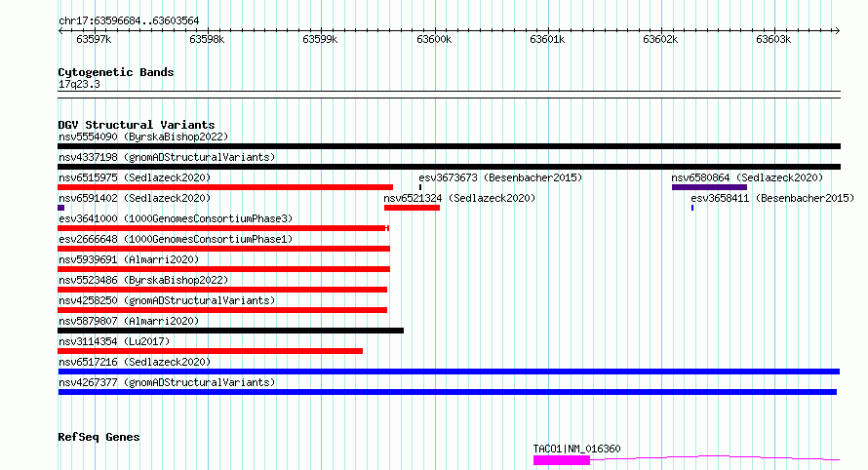
Task: Select the red bar under nsv6515975
Action: click(225, 187)
